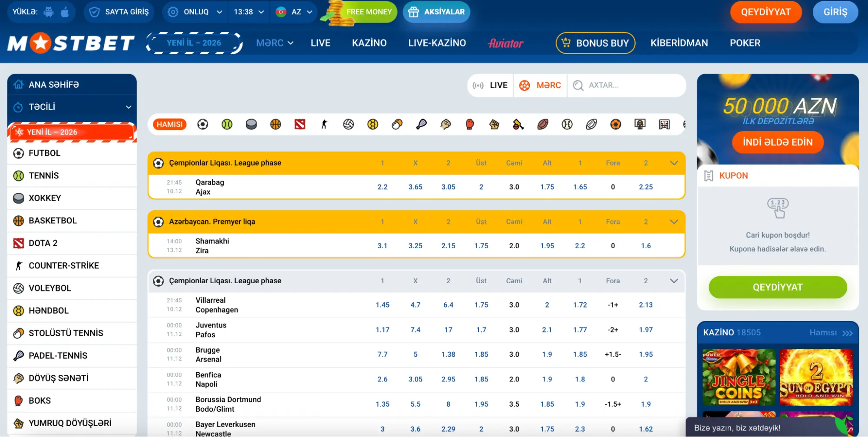This screenshot has width=868, height=437.
Task: Expand the TƏCİLİ sidebar section
Action: 72,107
